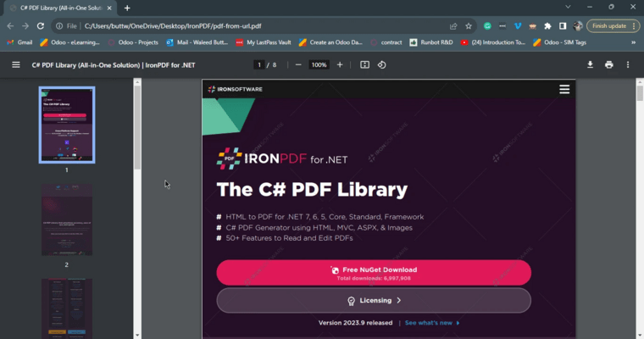644x339 pixels.
Task: Select page 1 thumbnail
Action: click(67, 125)
